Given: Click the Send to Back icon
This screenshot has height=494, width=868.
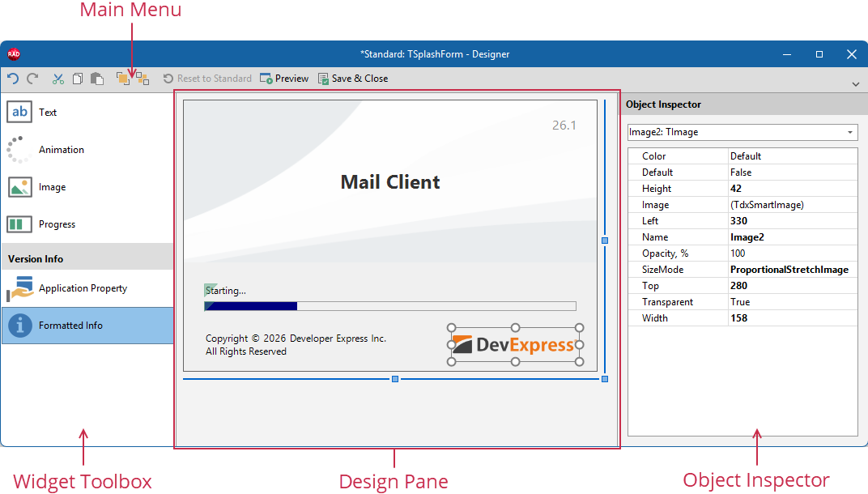Looking at the screenshot, I should point(143,79).
